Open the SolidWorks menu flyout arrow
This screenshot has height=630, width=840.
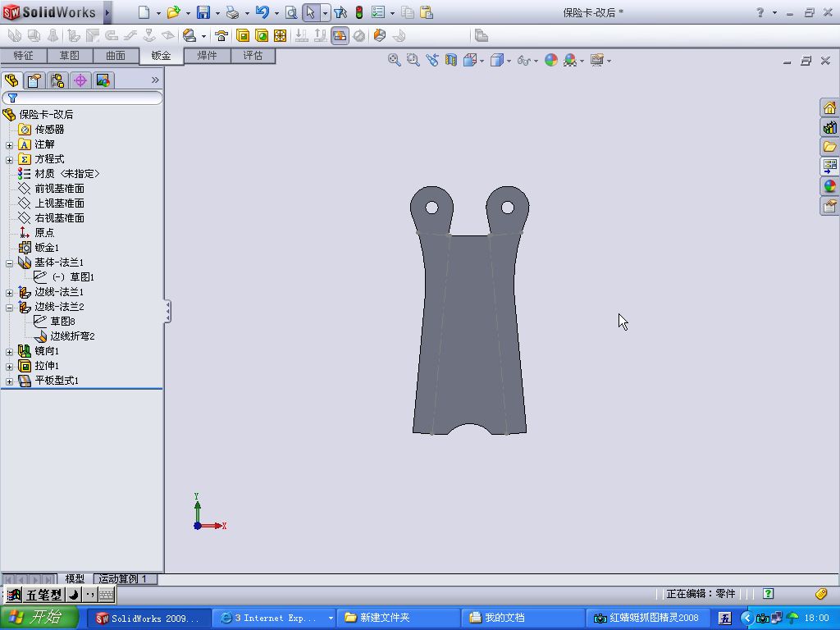[x=107, y=12]
